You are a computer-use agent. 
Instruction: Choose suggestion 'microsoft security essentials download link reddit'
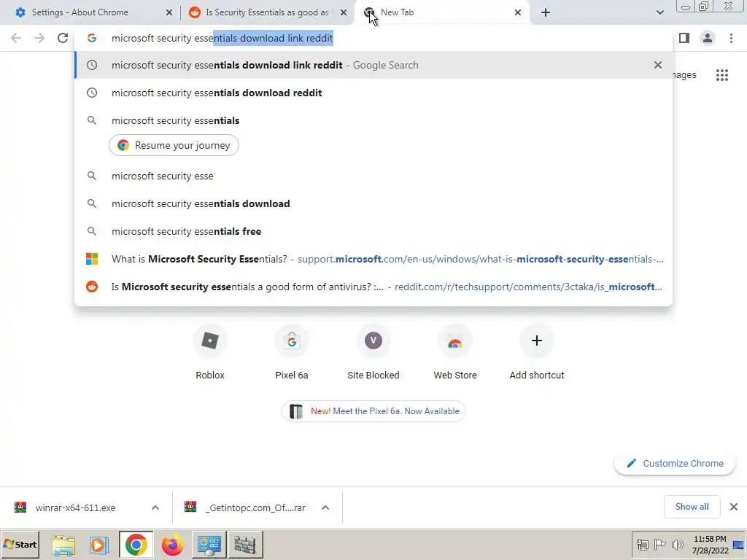[x=373, y=65]
